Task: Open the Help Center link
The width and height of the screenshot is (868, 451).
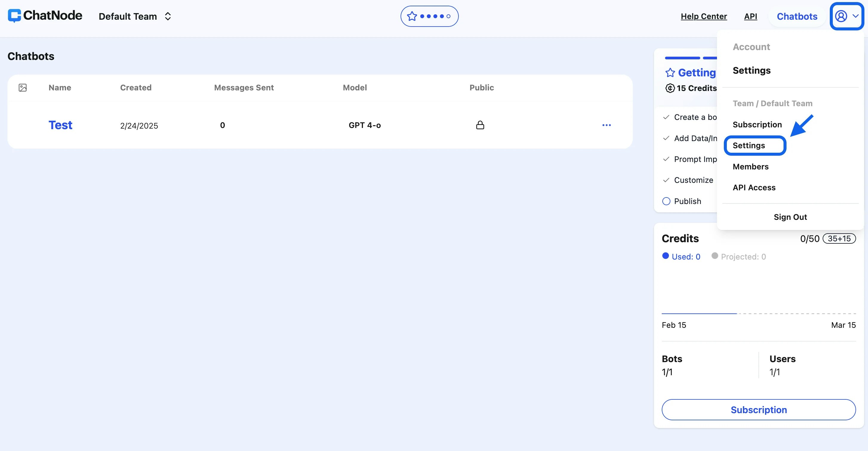Action: [704, 16]
